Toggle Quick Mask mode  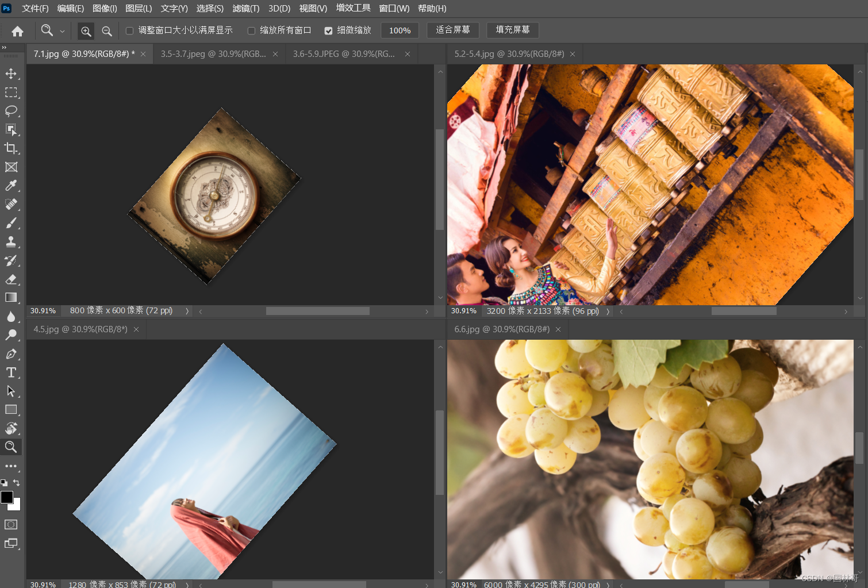pyautogui.click(x=11, y=525)
